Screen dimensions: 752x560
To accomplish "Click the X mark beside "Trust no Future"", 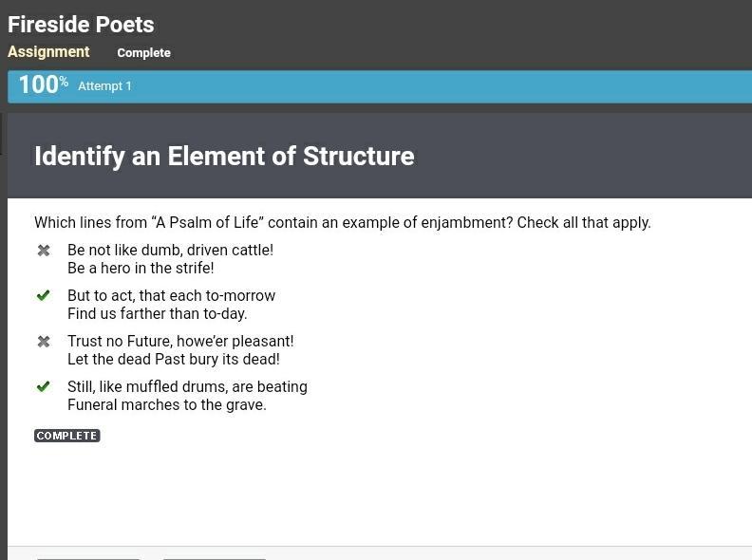I will pyautogui.click(x=44, y=341).
